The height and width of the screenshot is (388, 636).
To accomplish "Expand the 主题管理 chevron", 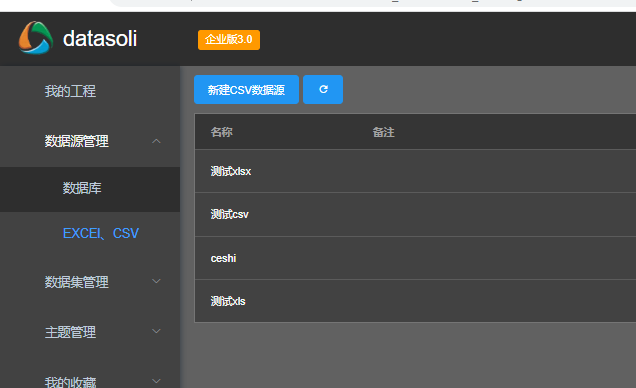I will coord(157,331).
